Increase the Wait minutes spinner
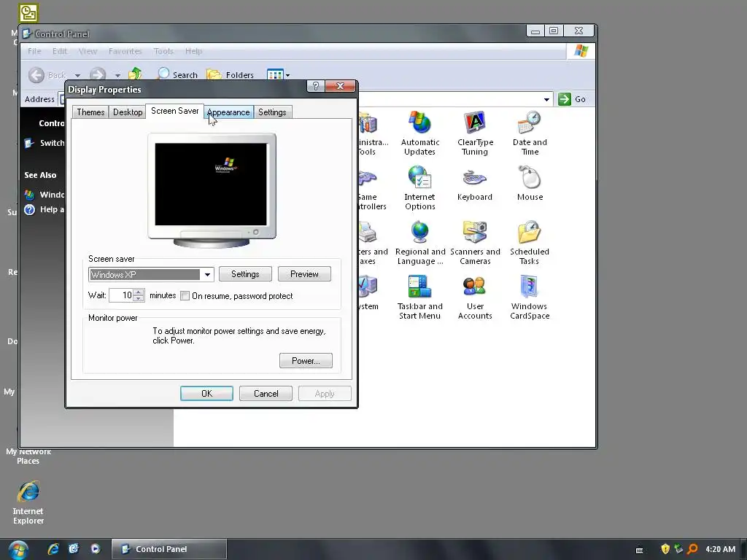747x560 pixels. (x=138, y=292)
